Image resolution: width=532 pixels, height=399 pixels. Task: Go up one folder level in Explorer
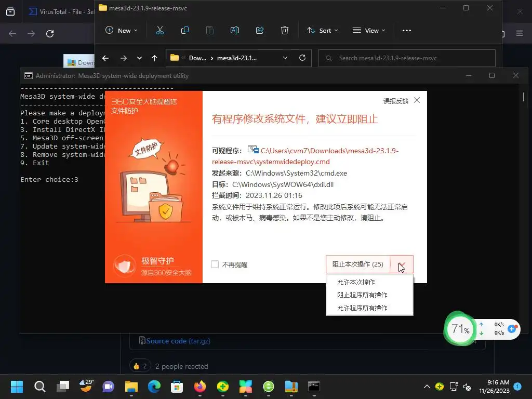click(x=155, y=58)
